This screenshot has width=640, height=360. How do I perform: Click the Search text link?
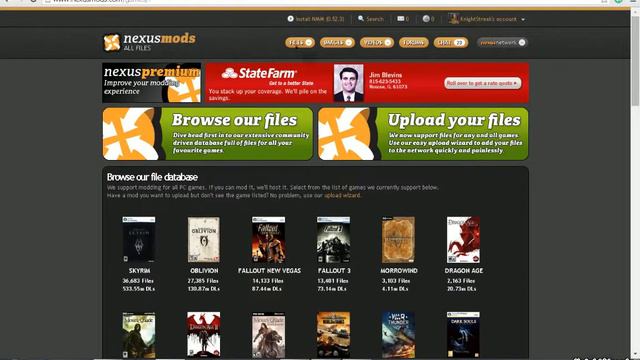point(375,19)
